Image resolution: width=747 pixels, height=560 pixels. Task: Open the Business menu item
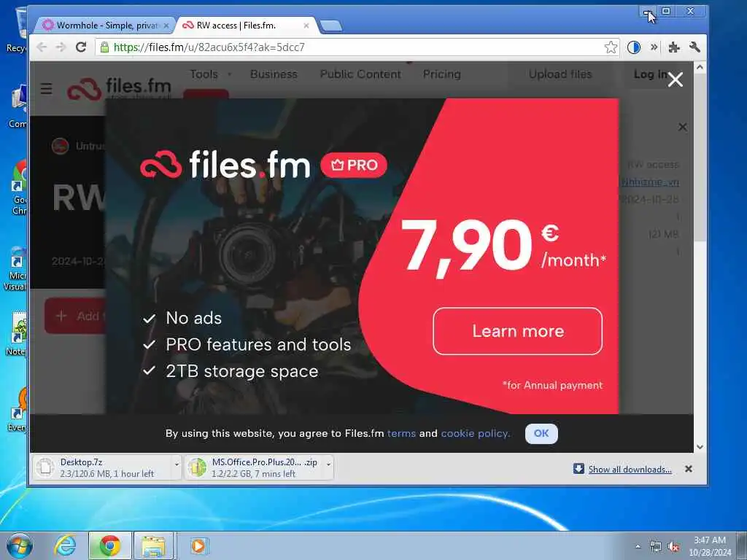click(x=274, y=74)
